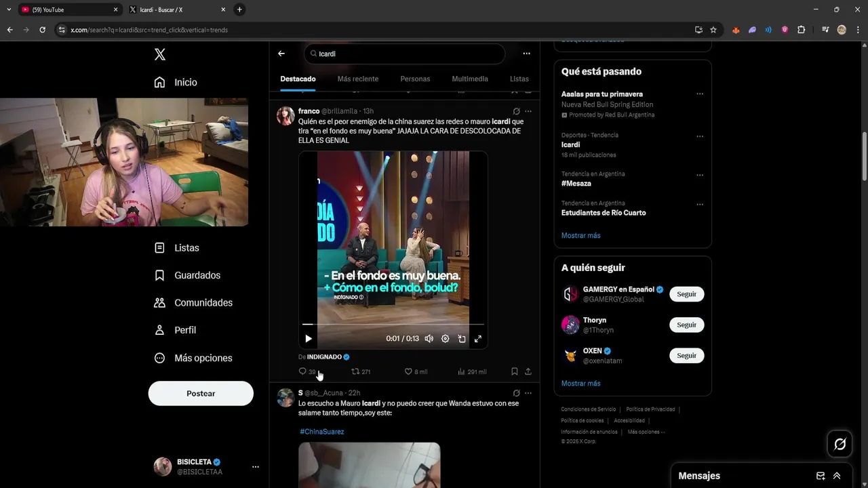Open a new browser tab

tap(239, 9)
